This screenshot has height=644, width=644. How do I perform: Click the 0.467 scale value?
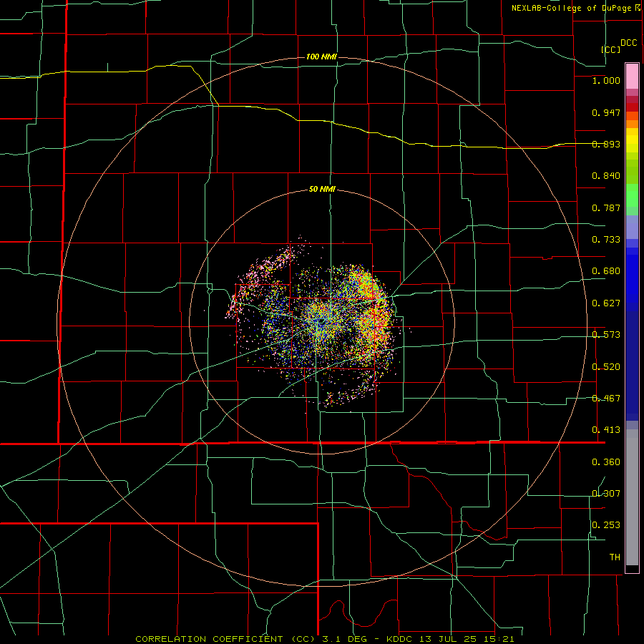[606, 399]
